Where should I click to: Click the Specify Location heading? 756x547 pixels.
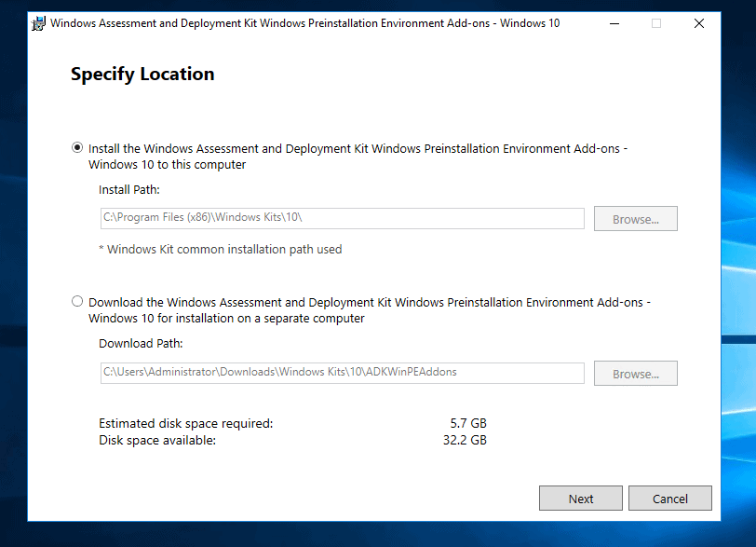click(142, 74)
